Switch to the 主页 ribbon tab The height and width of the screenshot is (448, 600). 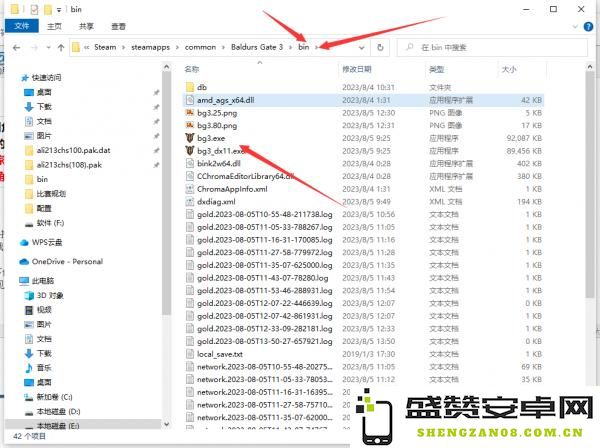pyautogui.click(x=54, y=26)
